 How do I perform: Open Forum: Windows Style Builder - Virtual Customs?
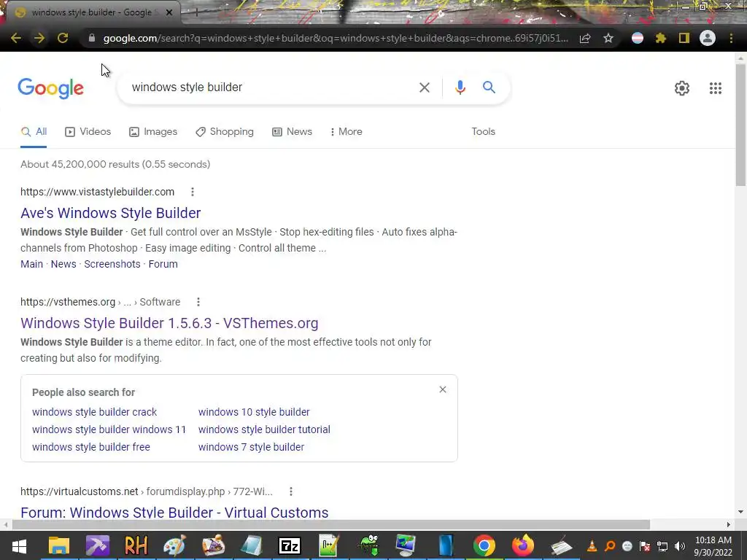tap(174, 513)
